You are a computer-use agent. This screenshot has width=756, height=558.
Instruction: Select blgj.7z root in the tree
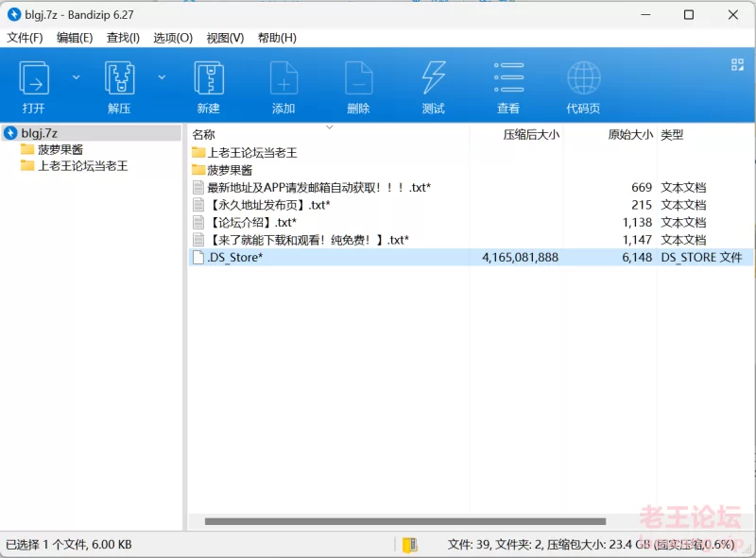(x=92, y=133)
